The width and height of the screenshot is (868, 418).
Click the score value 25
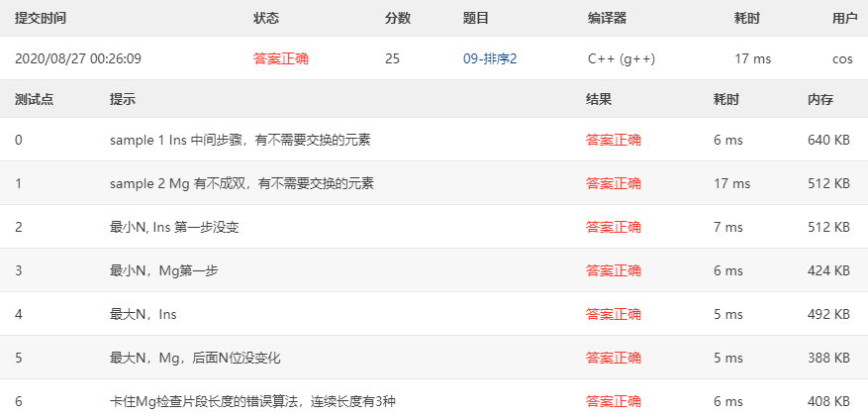coord(393,58)
